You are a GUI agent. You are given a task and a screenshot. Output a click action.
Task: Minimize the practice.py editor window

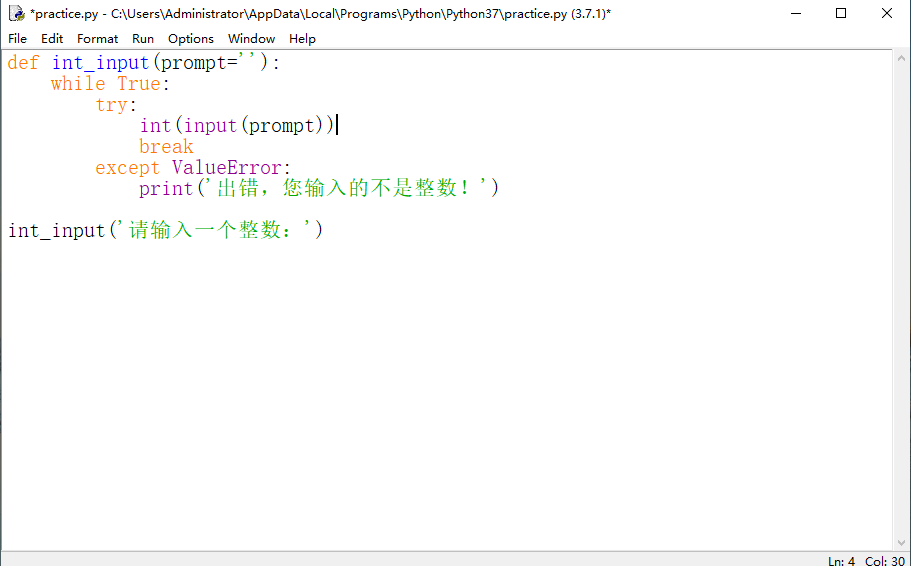(x=796, y=14)
